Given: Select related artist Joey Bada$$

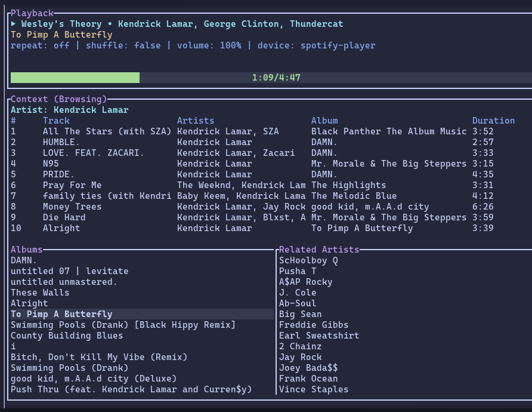Looking at the screenshot, I should point(308,368).
